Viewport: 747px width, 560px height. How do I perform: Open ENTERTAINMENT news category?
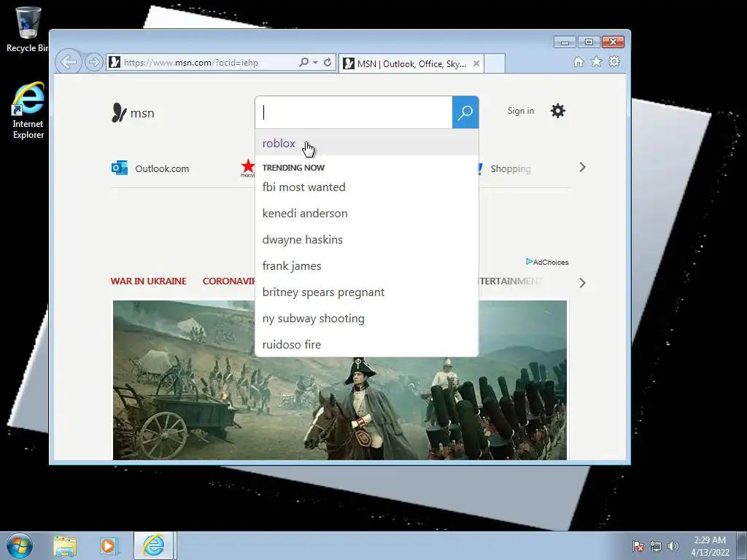point(510,281)
